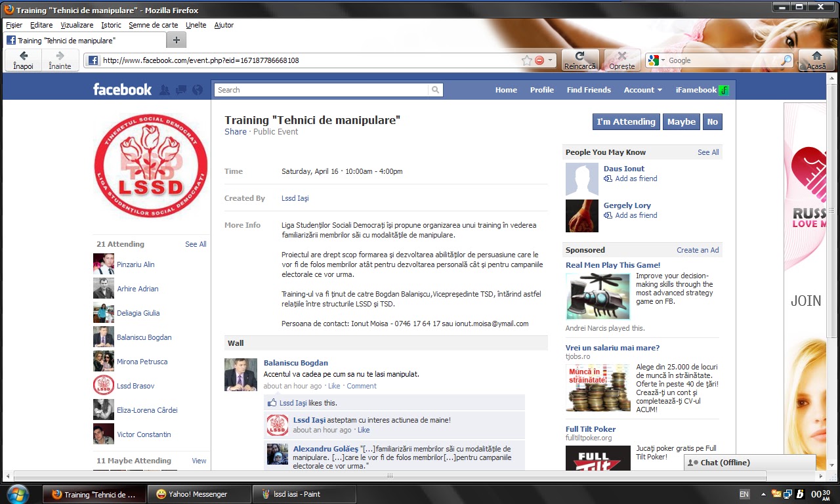Screen dimensions: 840x504
Task: Open the Windows Start menu
Action: pyautogui.click(x=17, y=493)
